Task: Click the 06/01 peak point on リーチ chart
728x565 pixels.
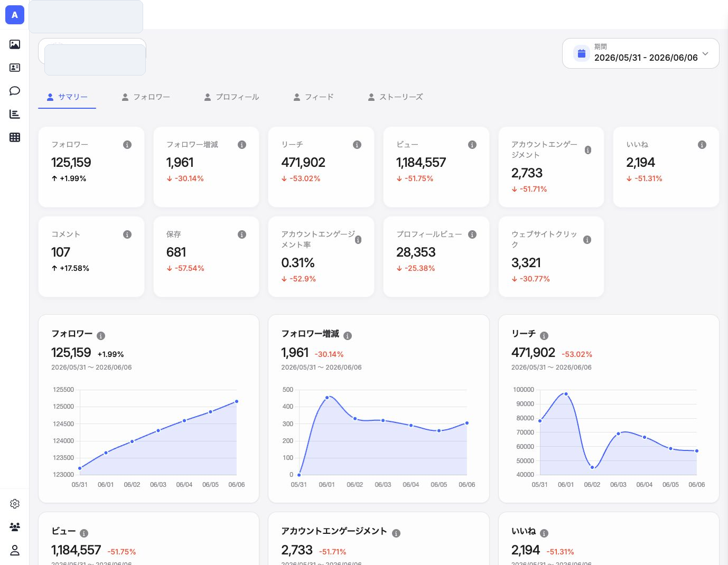Action: 566,394
